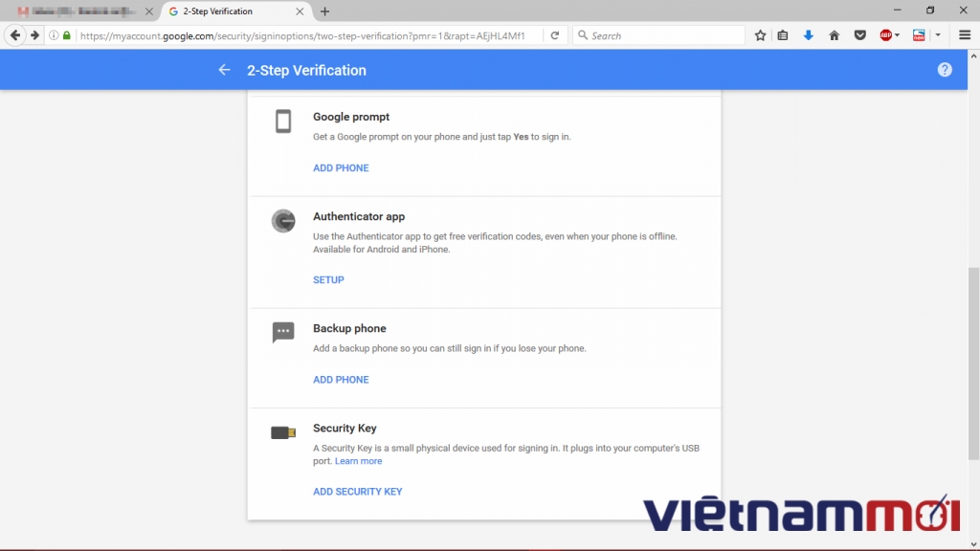This screenshot has height=551, width=980.
Task: Click ADD PHONE under Backup phone
Action: click(x=341, y=380)
